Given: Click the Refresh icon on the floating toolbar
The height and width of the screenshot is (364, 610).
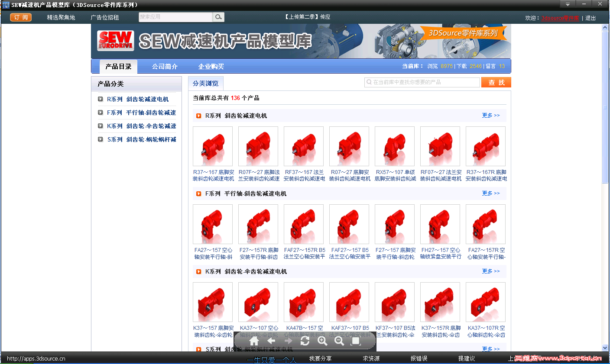Looking at the screenshot, I should (x=305, y=341).
